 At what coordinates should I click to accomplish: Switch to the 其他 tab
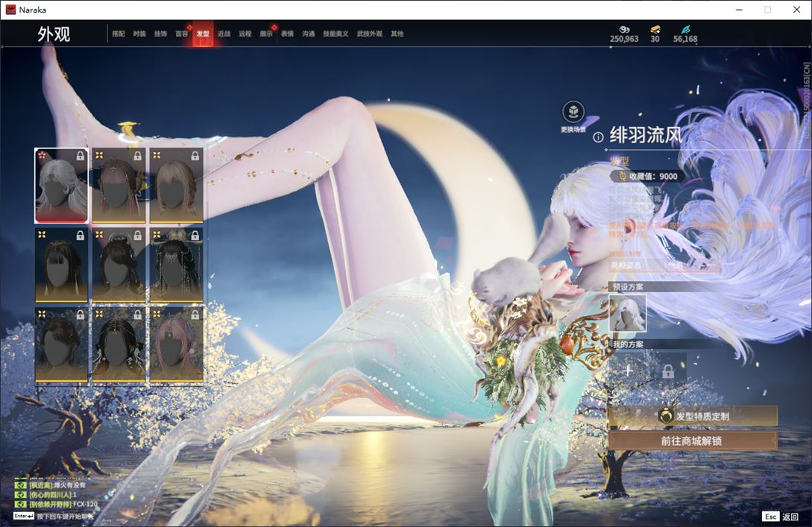coord(397,34)
